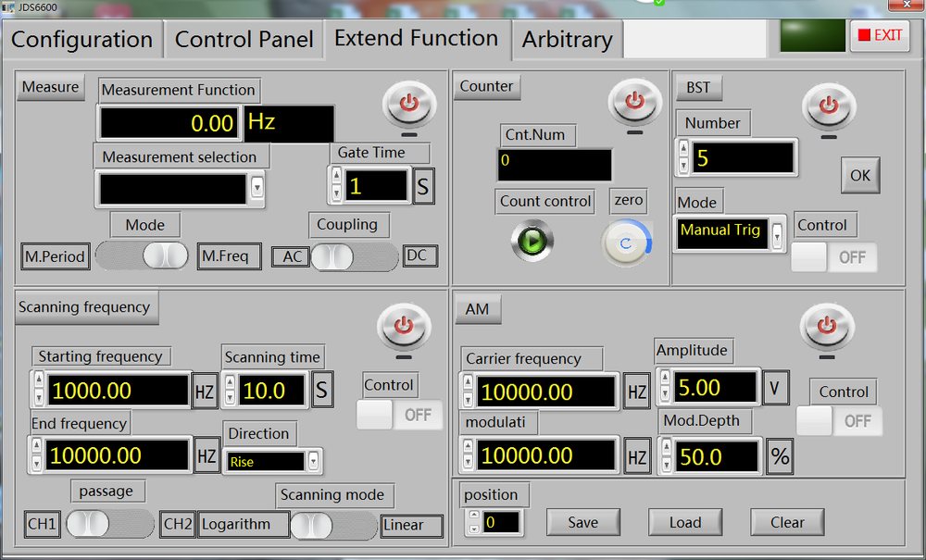Click the JDS6600 icon in the title bar
The height and width of the screenshot is (560, 926).
click(x=8, y=6)
